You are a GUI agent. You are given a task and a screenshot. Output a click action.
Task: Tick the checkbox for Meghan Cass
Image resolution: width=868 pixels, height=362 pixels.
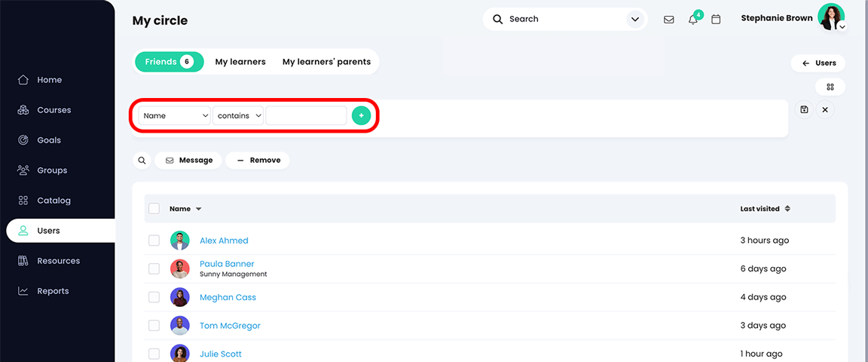[154, 297]
